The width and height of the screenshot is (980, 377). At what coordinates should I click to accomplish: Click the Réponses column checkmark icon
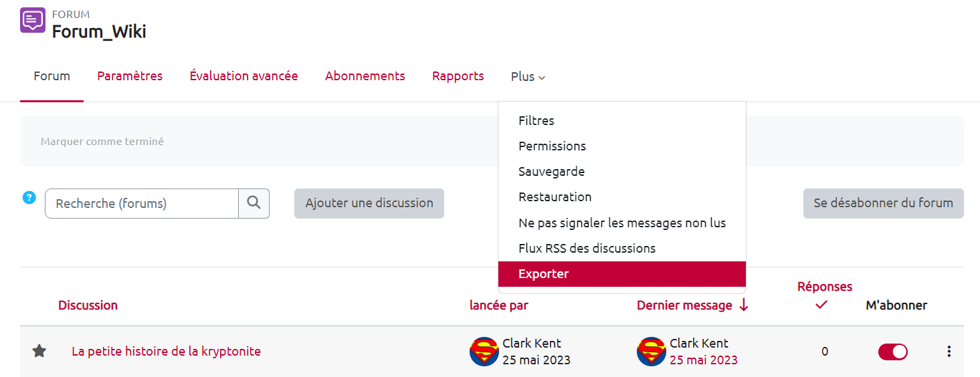[x=822, y=305]
